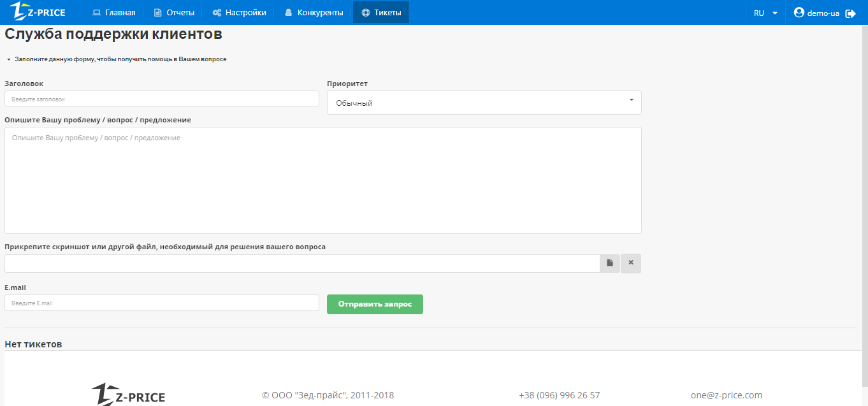
Task: Click the Нет тикетов heading
Action: (x=33, y=344)
